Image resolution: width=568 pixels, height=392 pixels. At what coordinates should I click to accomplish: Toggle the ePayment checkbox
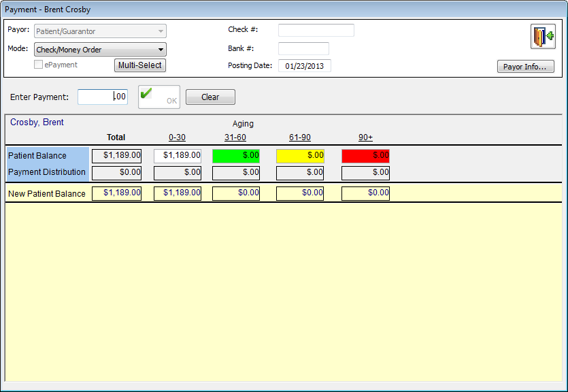[x=39, y=65]
